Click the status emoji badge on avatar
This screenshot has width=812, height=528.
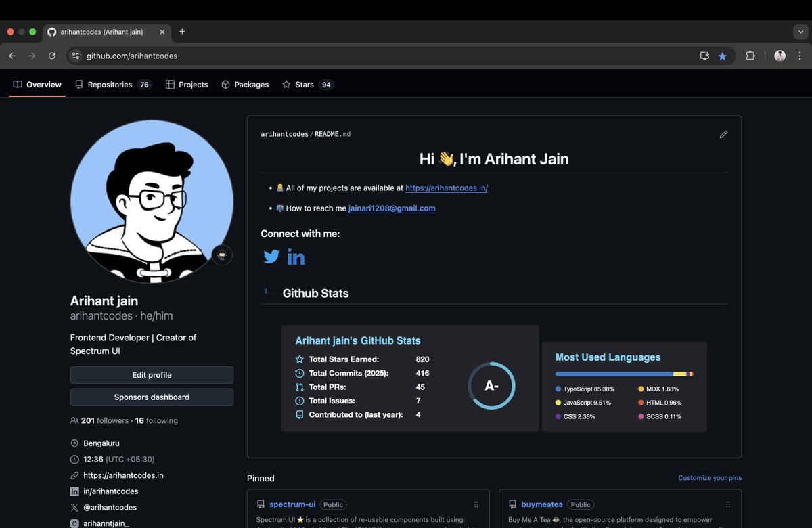click(x=222, y=255)
